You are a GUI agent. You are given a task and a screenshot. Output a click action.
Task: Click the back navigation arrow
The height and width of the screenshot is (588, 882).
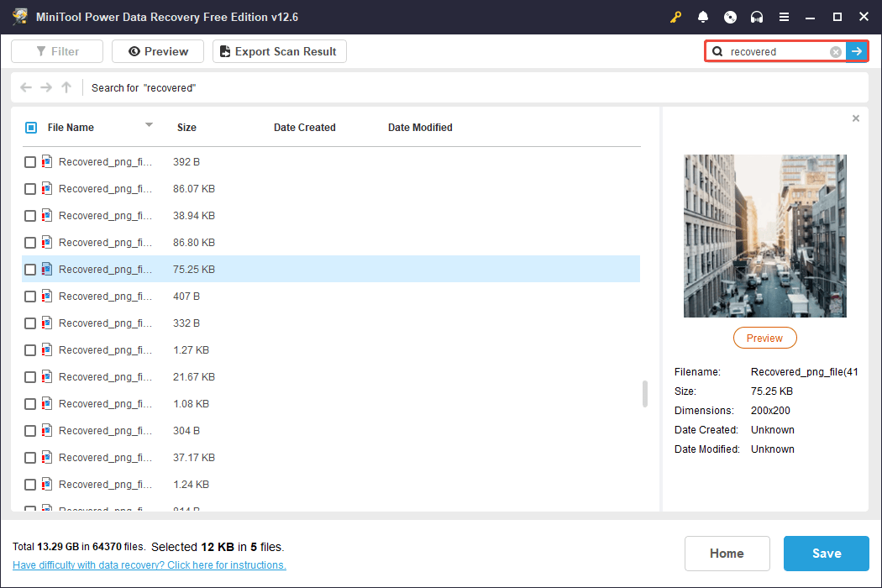(x=25, y=87)
